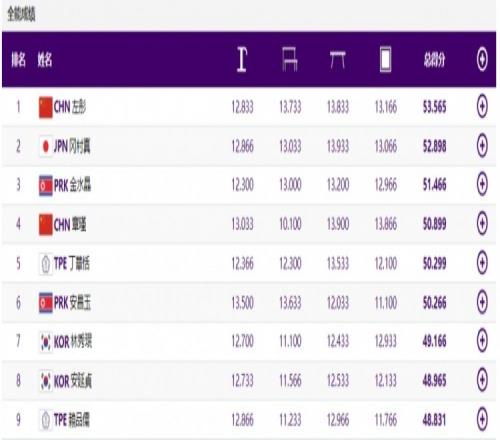Expand details for rank 1 CHN row
This screenshot has width=500, height=440.
[x=482, y=107]
